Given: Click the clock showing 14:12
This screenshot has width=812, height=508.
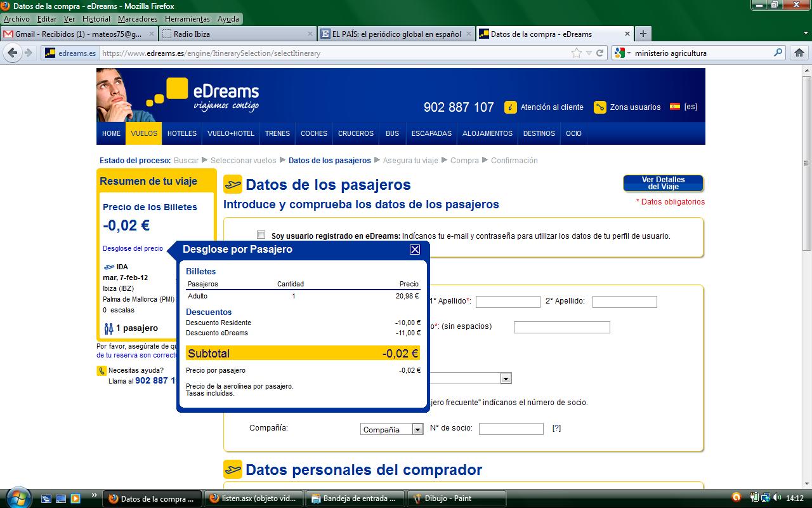Looking at the screenshot, I should tap(795, 498).
